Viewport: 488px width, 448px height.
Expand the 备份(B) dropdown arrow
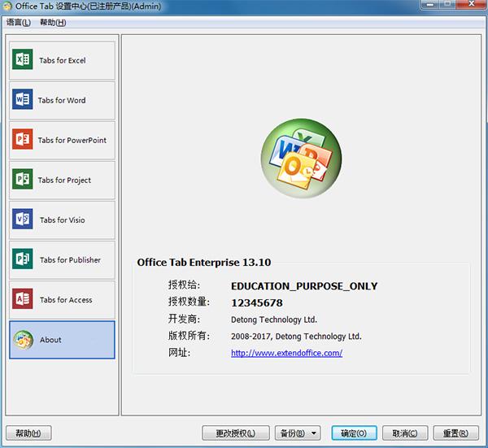pyautogui.click(x=314, y=433)
